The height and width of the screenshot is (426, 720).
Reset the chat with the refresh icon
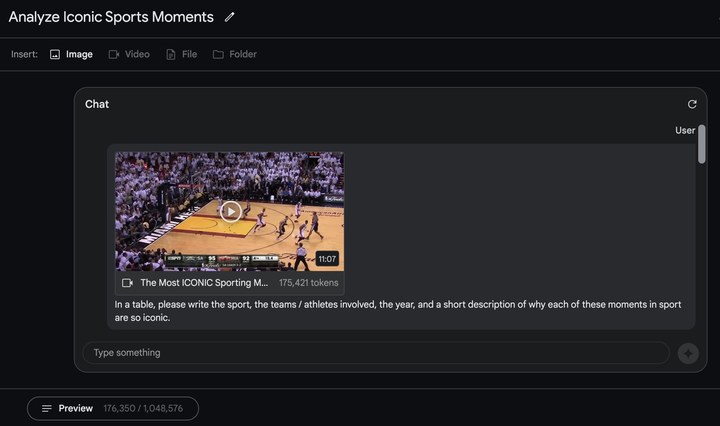[692, 104]
